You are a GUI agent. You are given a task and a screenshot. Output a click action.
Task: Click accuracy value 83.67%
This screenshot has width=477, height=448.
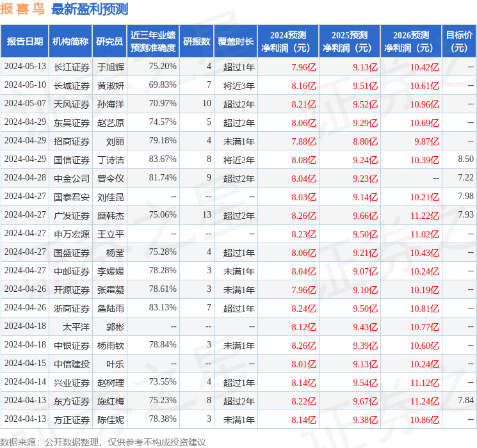tap(163, 159)
